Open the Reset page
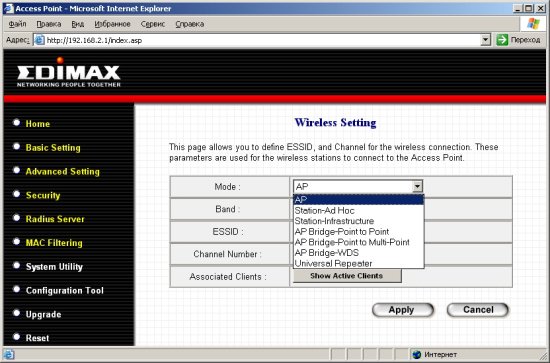 37,338
